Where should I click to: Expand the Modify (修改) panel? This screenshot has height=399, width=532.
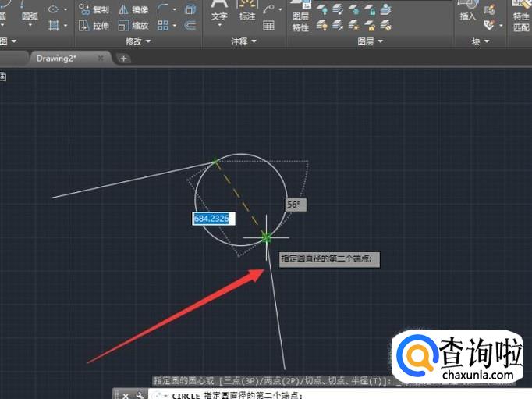(139, 41)
